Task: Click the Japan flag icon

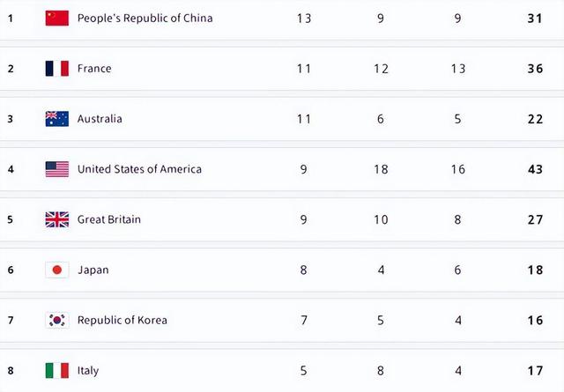Action: (56, 270)
